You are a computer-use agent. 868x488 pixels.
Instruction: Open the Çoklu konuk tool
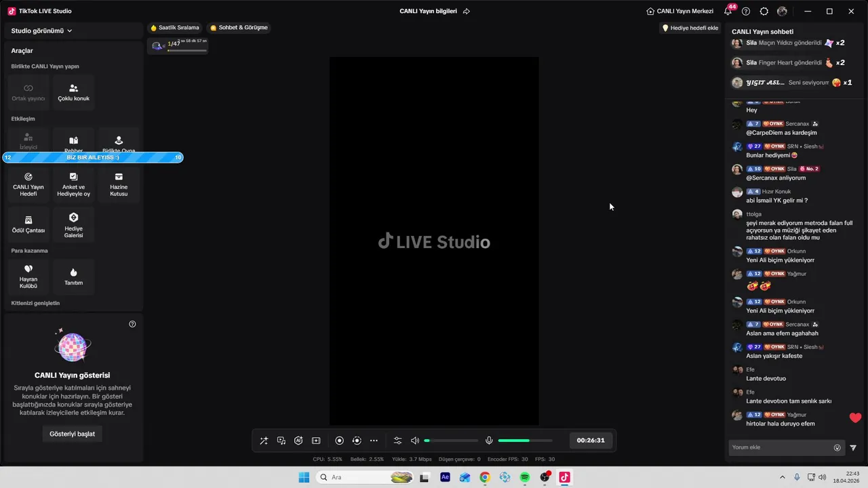pos(73,92)
